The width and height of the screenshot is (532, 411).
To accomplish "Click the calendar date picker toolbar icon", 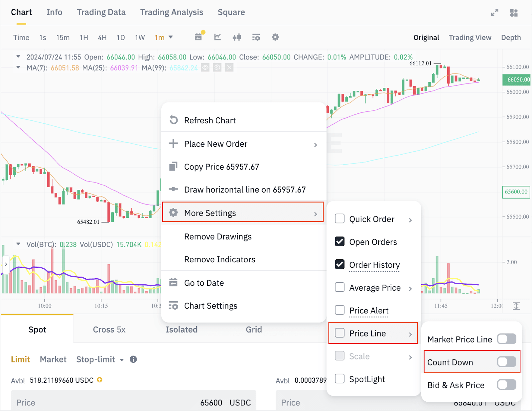I will [199, 37].
